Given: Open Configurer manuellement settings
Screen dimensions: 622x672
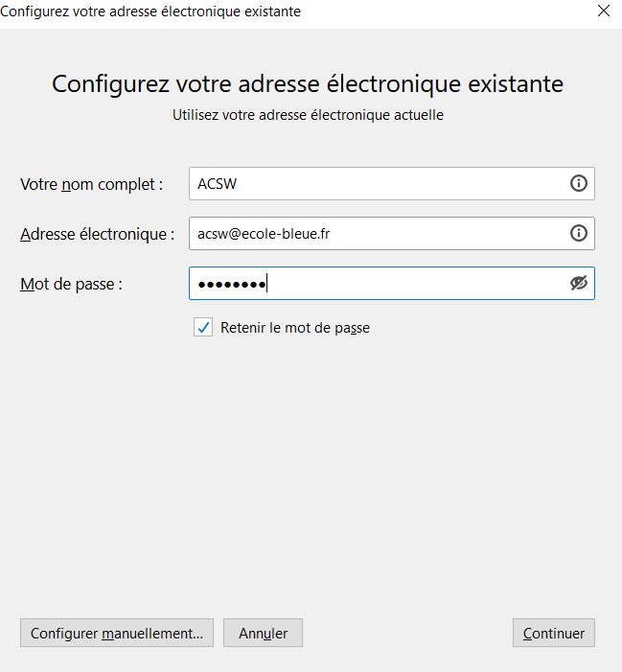Looking at the screenshot, I should pos(117,633).
